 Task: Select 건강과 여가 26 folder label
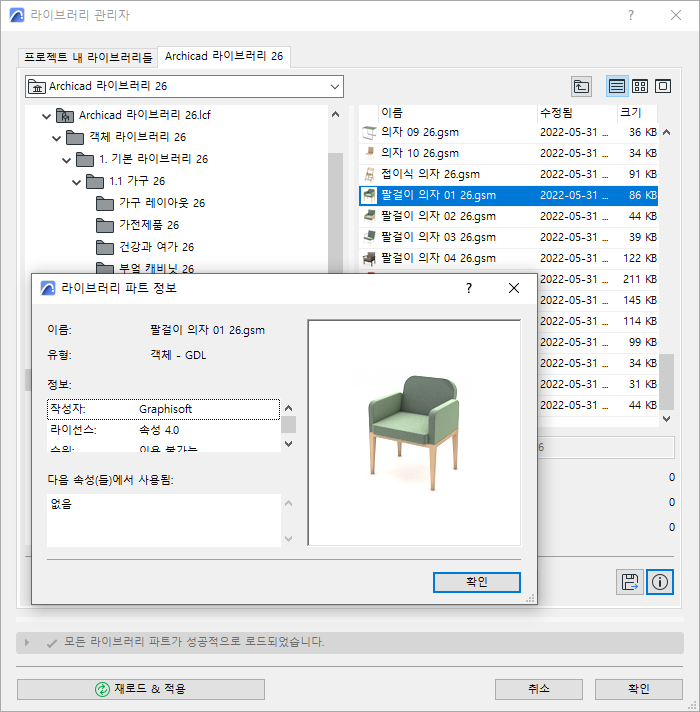157,247
